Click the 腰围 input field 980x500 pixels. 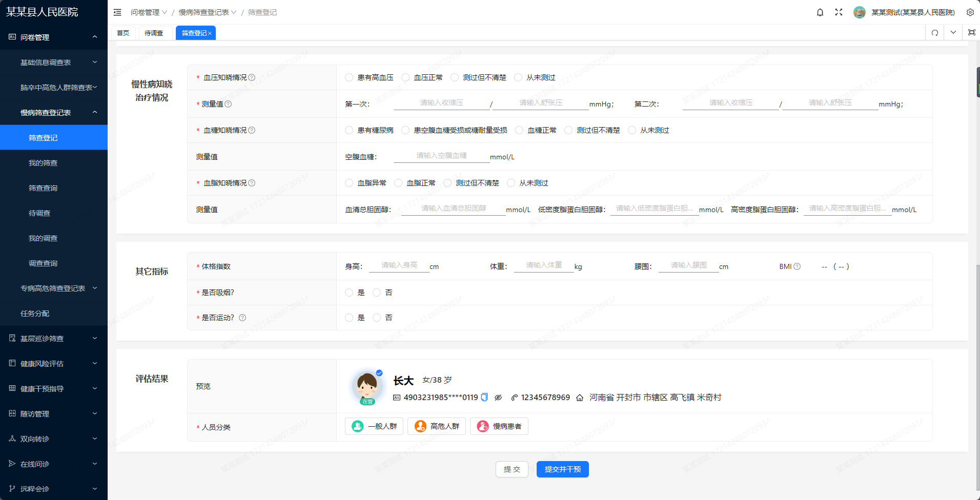(x=689, y=265)
